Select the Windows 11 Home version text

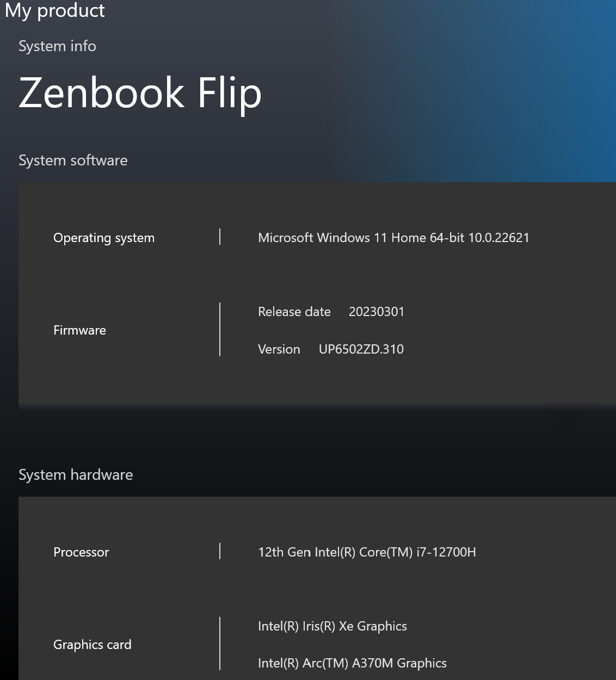coord(393,238)
